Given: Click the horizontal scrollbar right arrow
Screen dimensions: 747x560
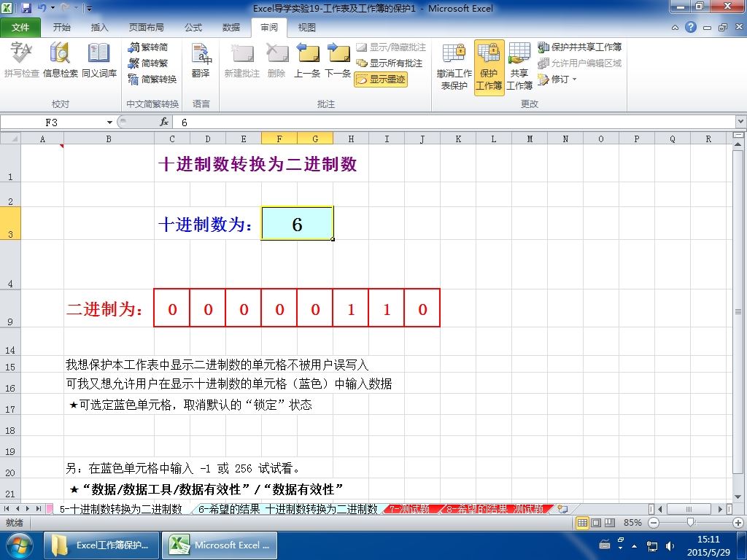Looking at the screenshot, I should [720, 509].
